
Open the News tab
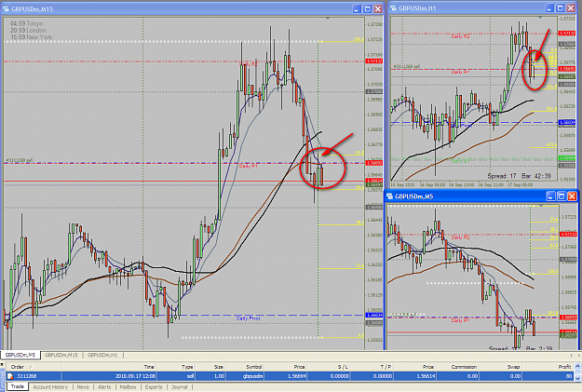tap(83, 386)
